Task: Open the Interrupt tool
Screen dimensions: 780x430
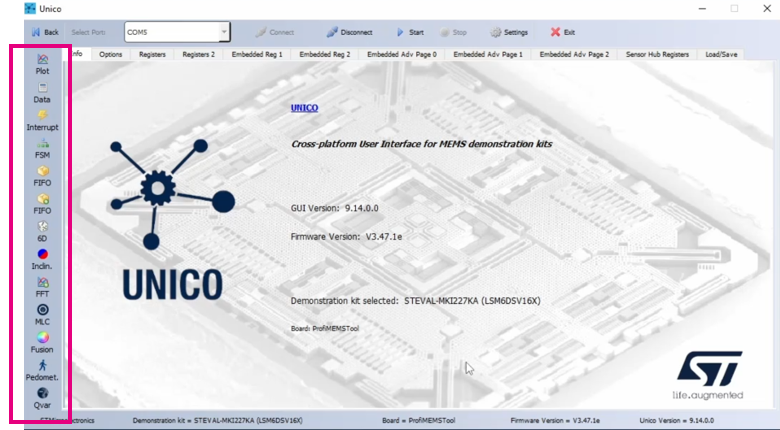Action: [42, 120]
